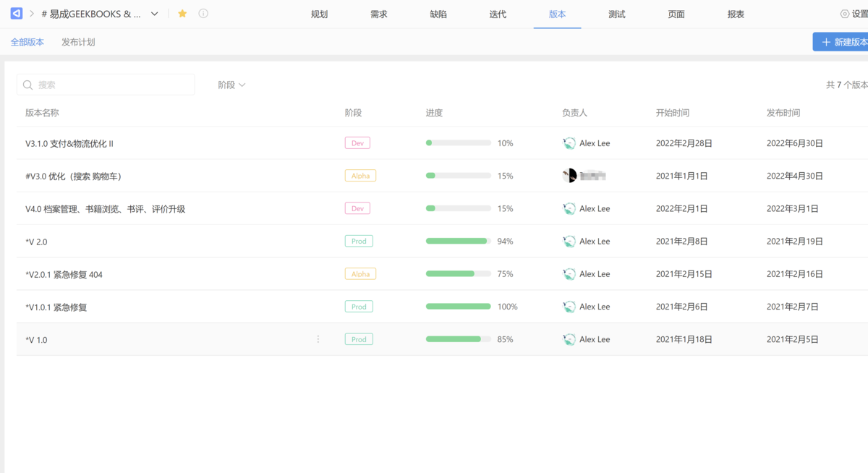
Task: Click the 新建版本 button
Action: 843,42
